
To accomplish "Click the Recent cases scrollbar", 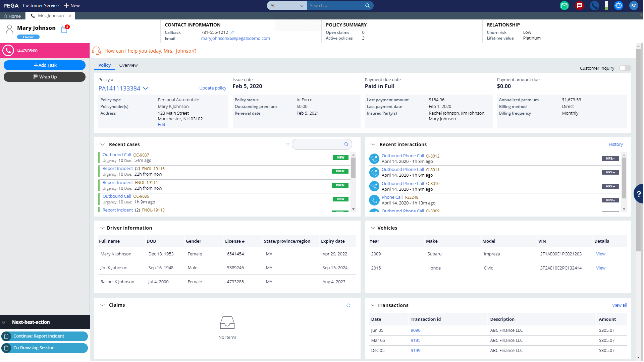I will [x=353, y=168].
